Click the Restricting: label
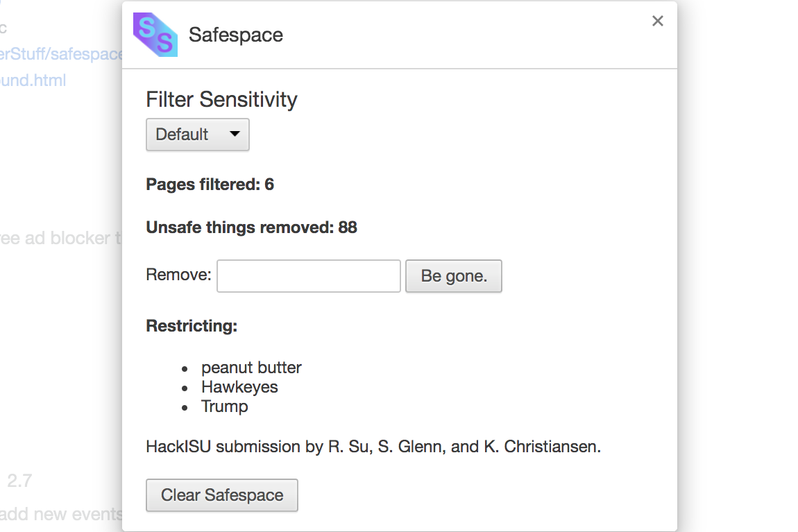This screenshot has height=532, width=798. [x=192, y=326]
